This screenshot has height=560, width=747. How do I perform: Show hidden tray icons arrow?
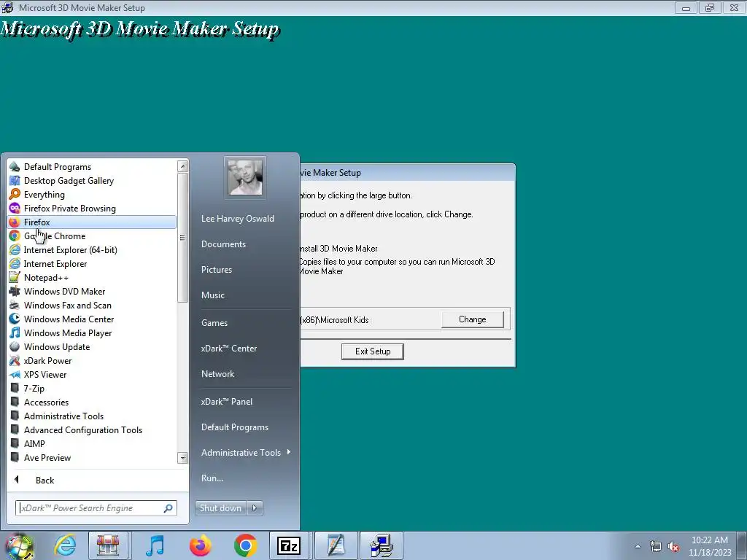tap(638, 546)
